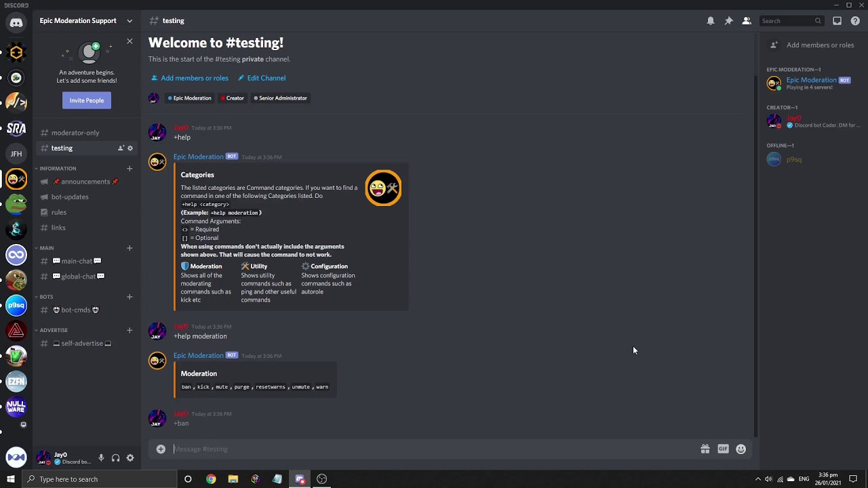Click Epic Moderation author name on help reply
Screen dimensions: 868x488
[198, 157]
